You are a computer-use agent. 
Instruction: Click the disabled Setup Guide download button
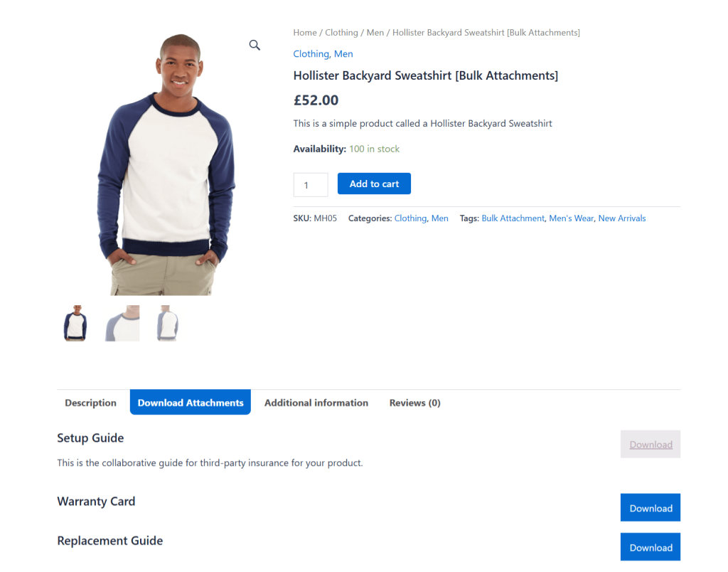pyautogui.click(x=650, y=443)
